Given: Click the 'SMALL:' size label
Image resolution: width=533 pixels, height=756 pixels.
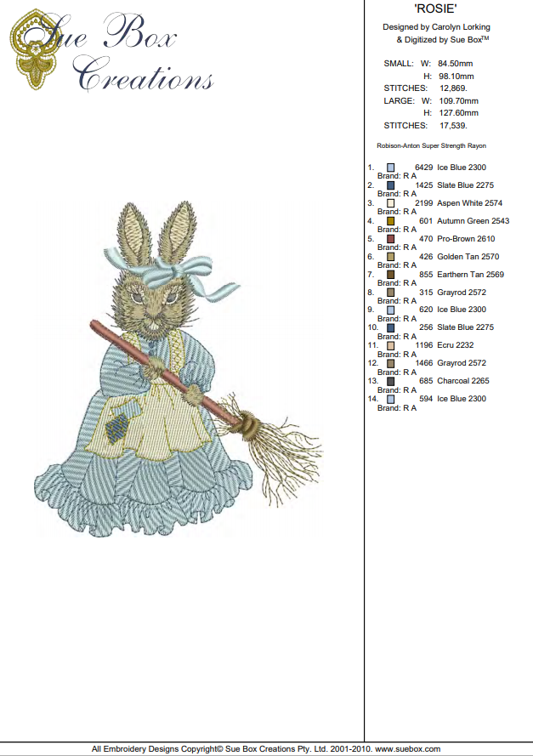Looking at the screenshot, I should (399, 64).
